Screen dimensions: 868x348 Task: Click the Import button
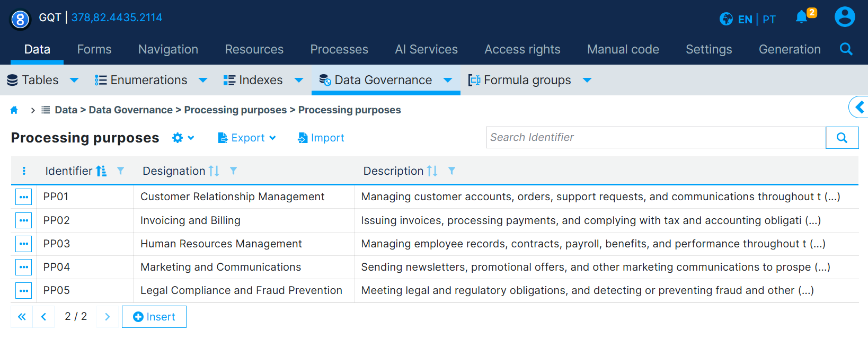[x=321, y=138]
